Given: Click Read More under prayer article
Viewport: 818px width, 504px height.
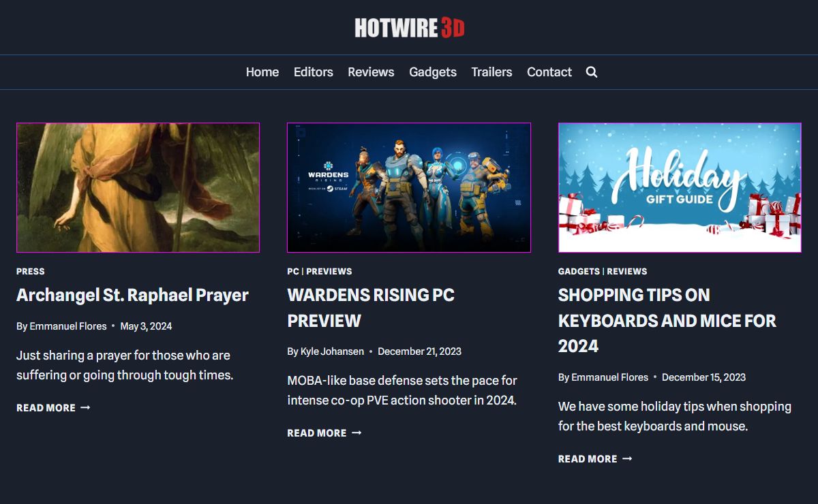Looking at the screenshot, I should coord(53,408).
